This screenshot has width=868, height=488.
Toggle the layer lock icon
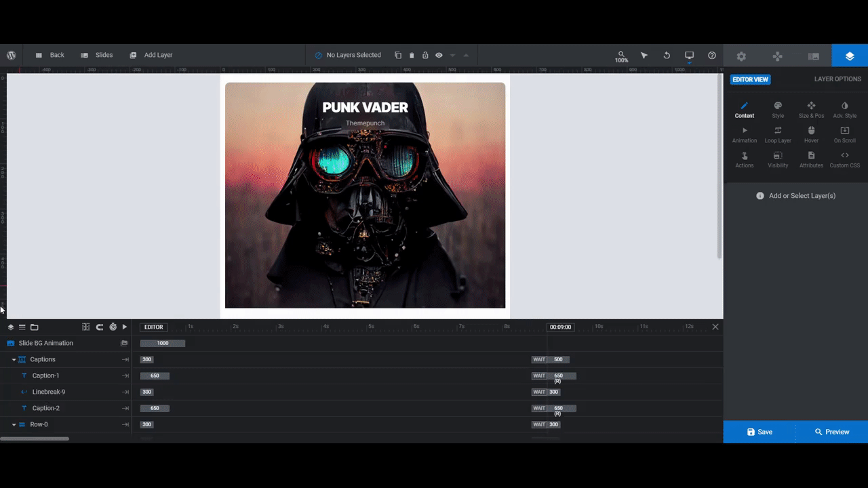pos(425,55)
